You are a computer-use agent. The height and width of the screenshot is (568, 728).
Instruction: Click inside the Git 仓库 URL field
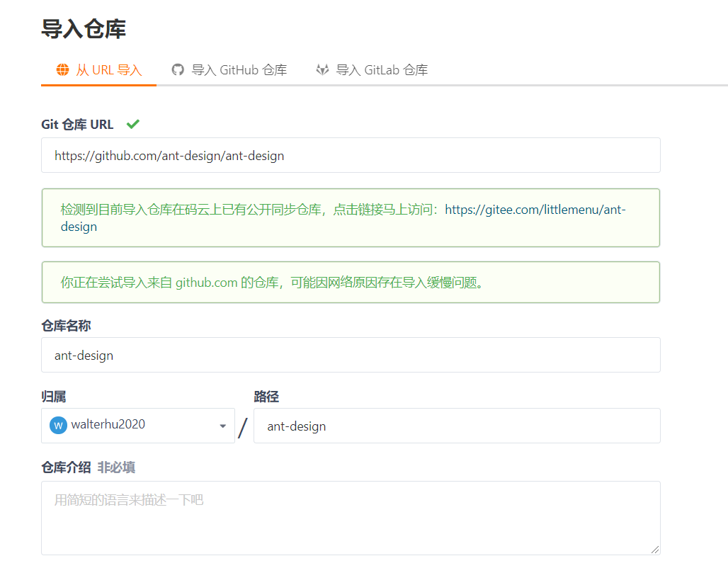click(x=351, y=155)
